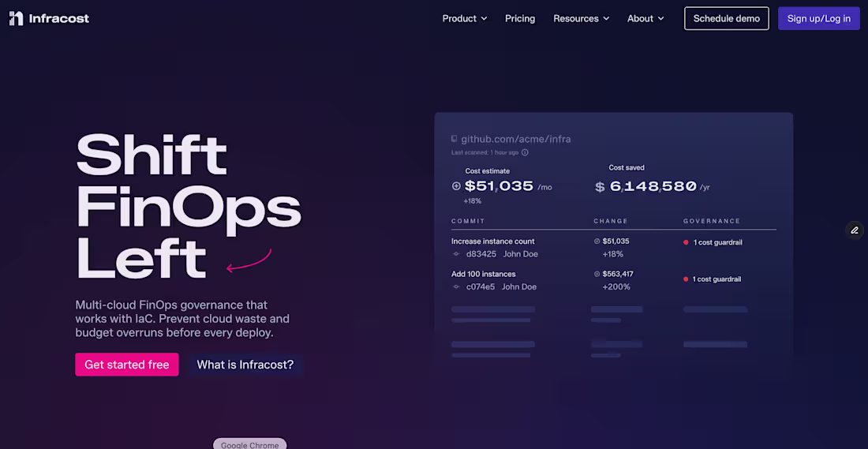Click change icon next to $51,035 in table
The image size is (868, 449).
pos(597,241)
